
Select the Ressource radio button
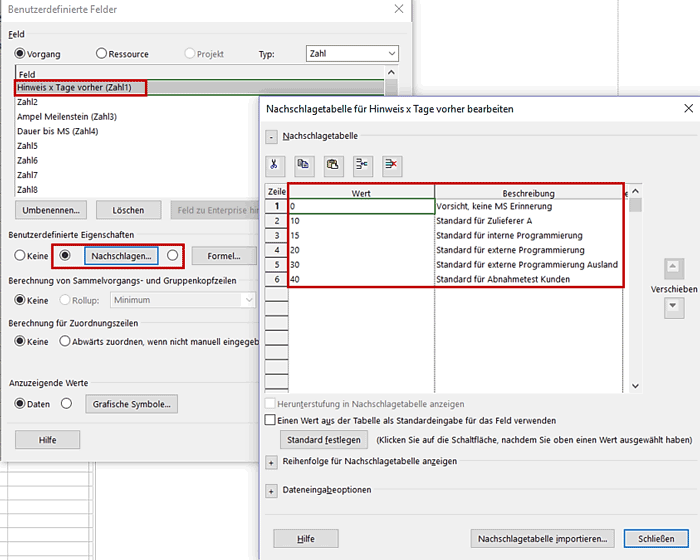coord(102,53)
